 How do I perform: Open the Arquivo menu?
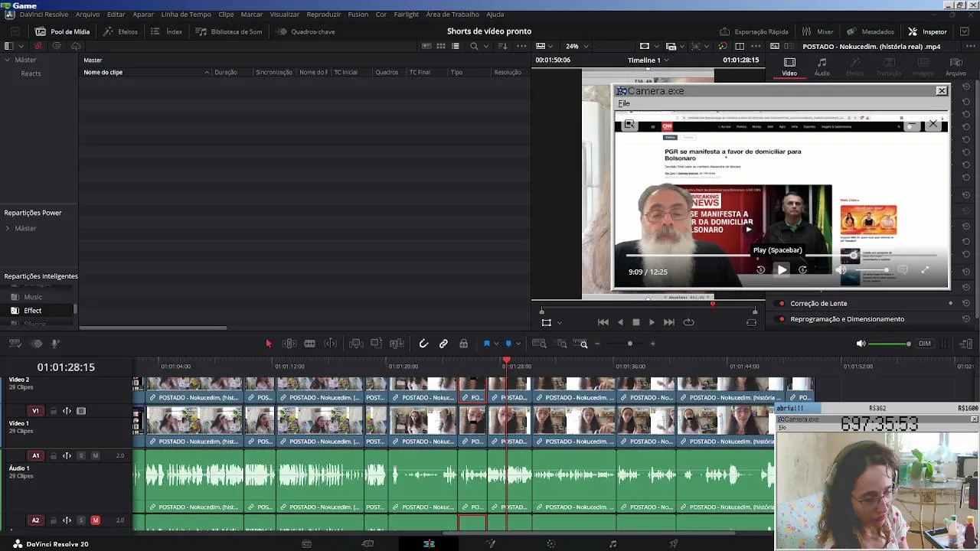point(87,15)
